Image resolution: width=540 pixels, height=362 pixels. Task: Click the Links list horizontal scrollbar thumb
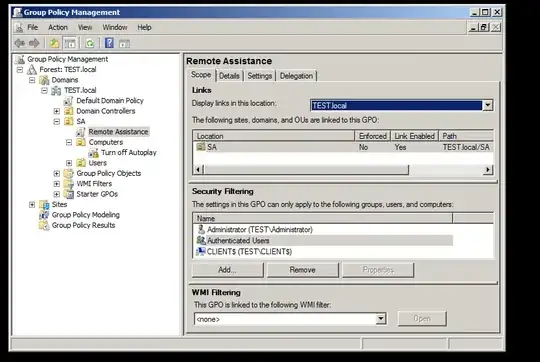click(x=306, y=169)
